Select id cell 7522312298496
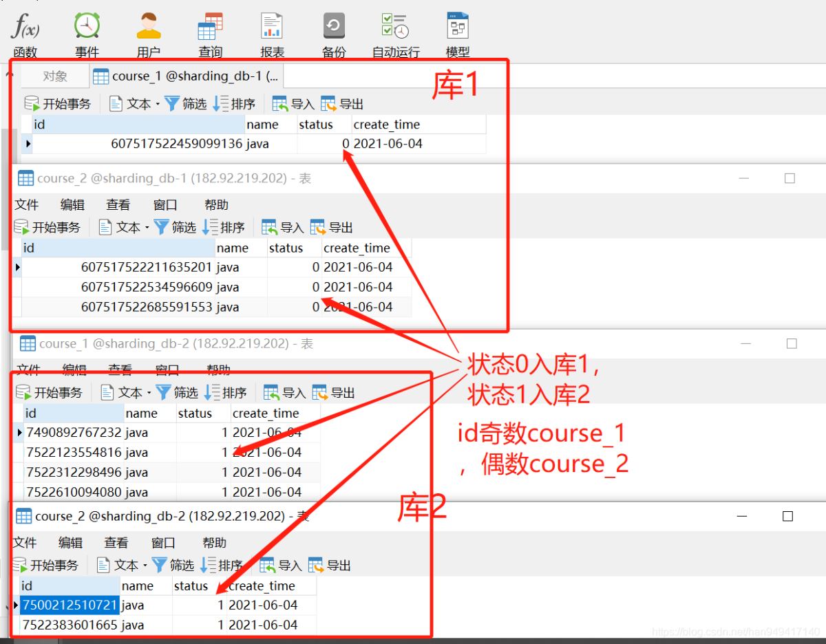826x644 pixels. tap(74, 473)
